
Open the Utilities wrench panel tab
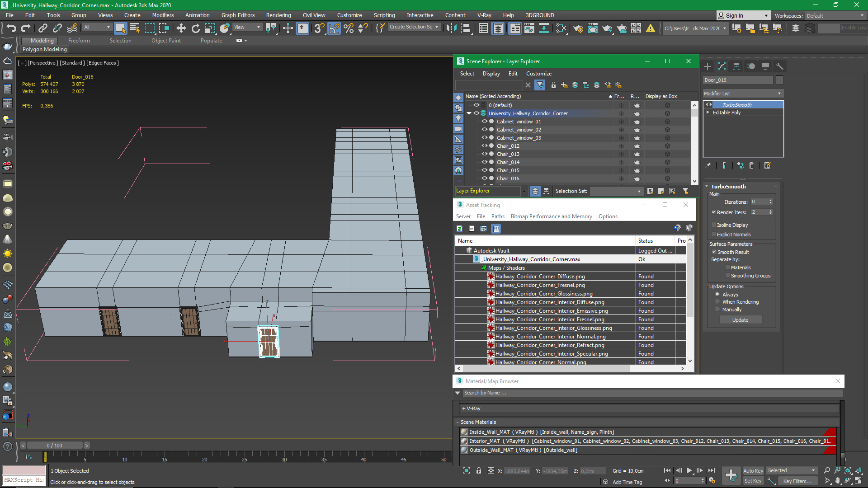pos(780,66)
